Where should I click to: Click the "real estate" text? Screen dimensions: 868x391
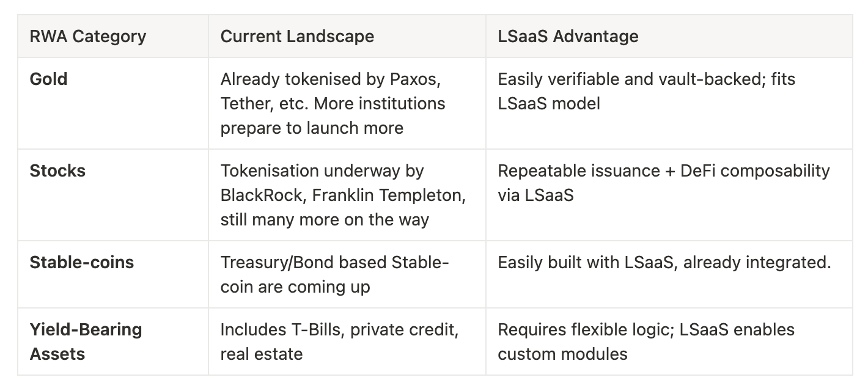[x=262, y=354]
